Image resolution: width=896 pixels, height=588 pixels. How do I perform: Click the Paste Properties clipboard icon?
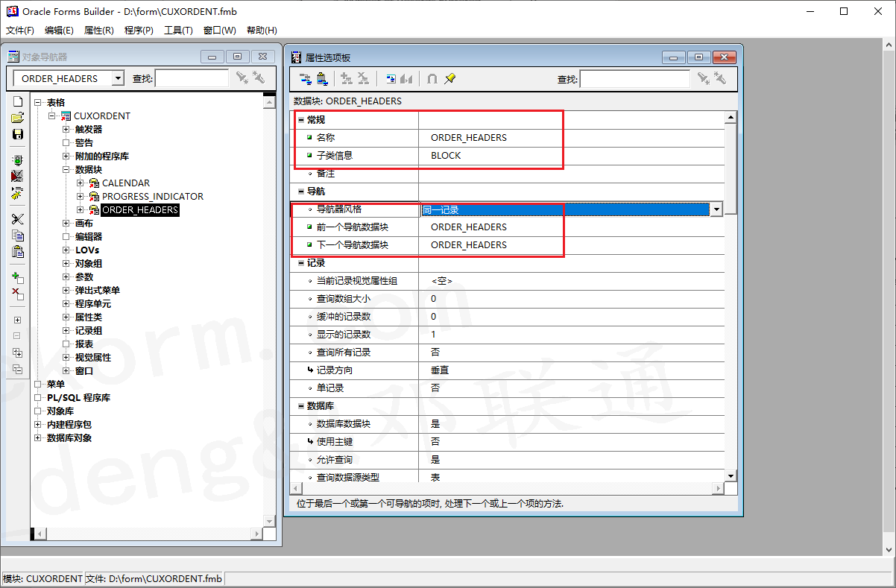pyautogui.click(x=322, y=78)
